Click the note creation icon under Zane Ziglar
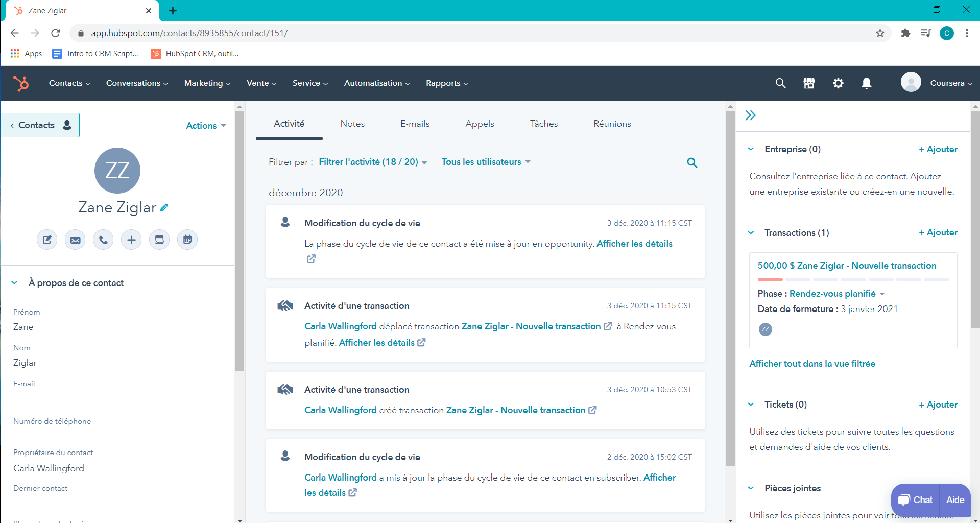 [x=47, y=240]
